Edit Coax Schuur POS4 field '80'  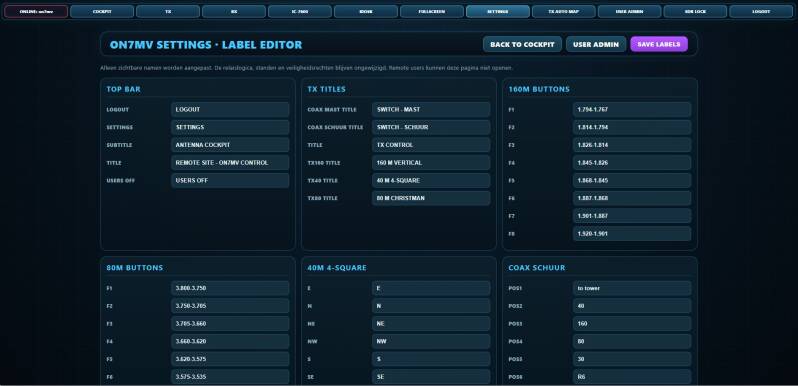tap(632, 341)
